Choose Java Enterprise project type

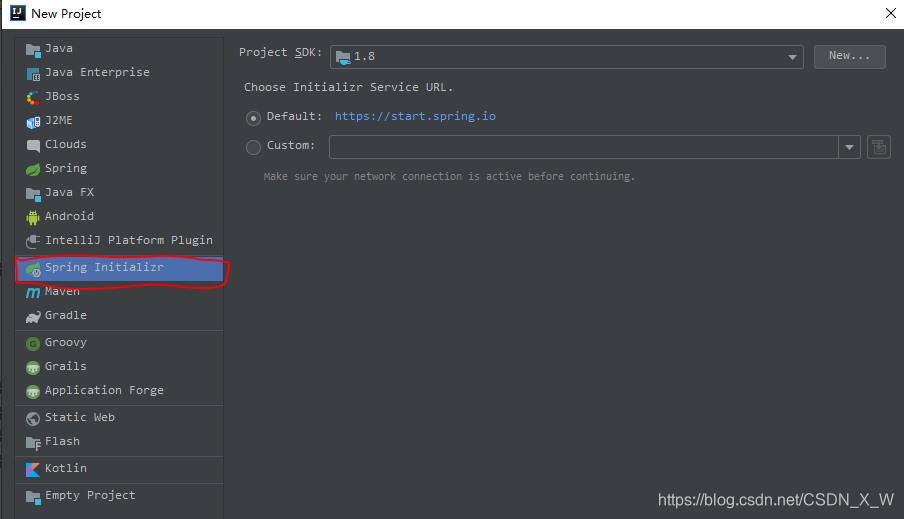pos(119,73)
